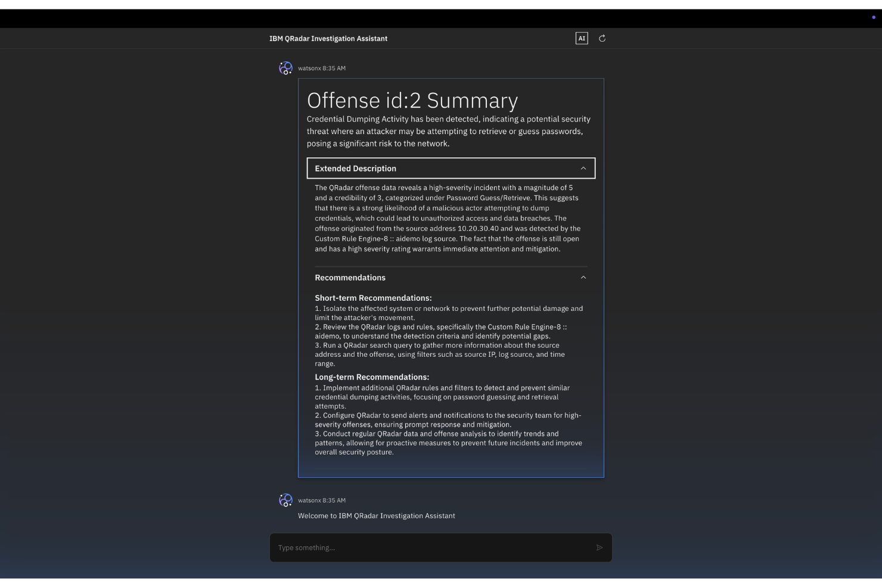Click '3. Conduct regular QRadar data' item

449,443
